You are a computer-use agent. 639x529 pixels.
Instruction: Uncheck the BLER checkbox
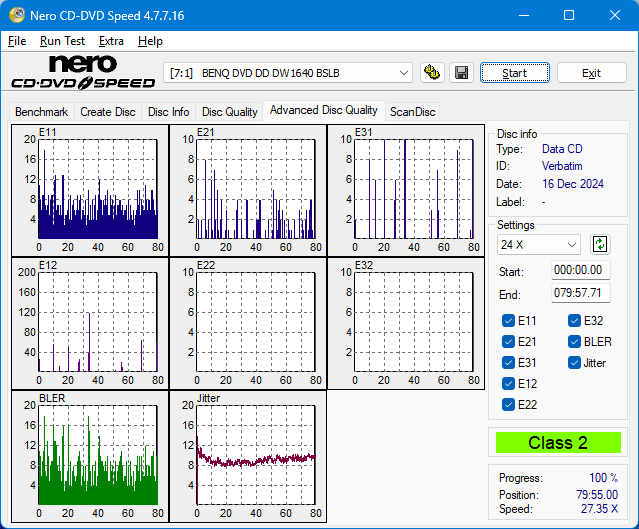pos(574,342)
